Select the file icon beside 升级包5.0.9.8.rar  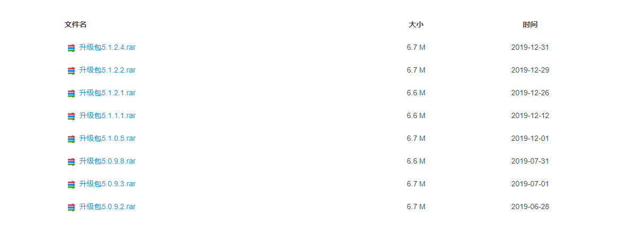[71, 161]
